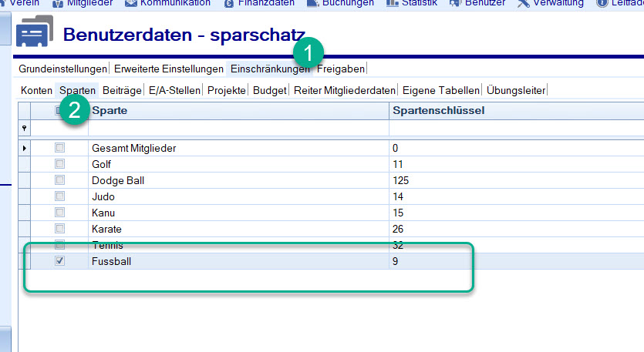Image resolution: width=644 pixels, height=352 pixels.
Task: Open the Konten sub-tab
Action: [36, 90]
